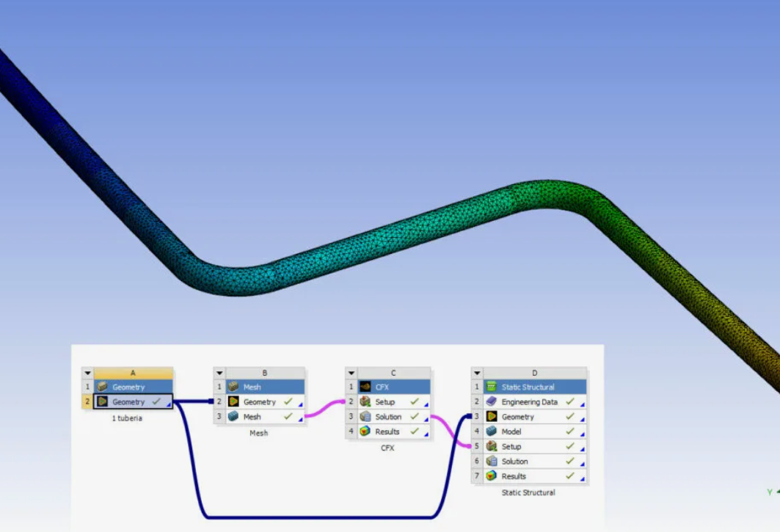Click the 'Mesh' caption below system B
The height and width of the screenshot is (532, 780).
(x=259, y=433)
